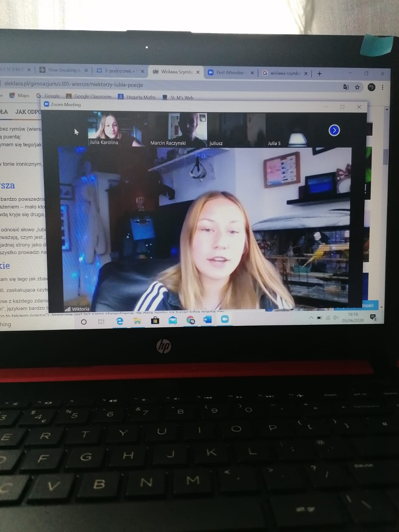Open Microsoft Word from the taskbar

[207, 320]
